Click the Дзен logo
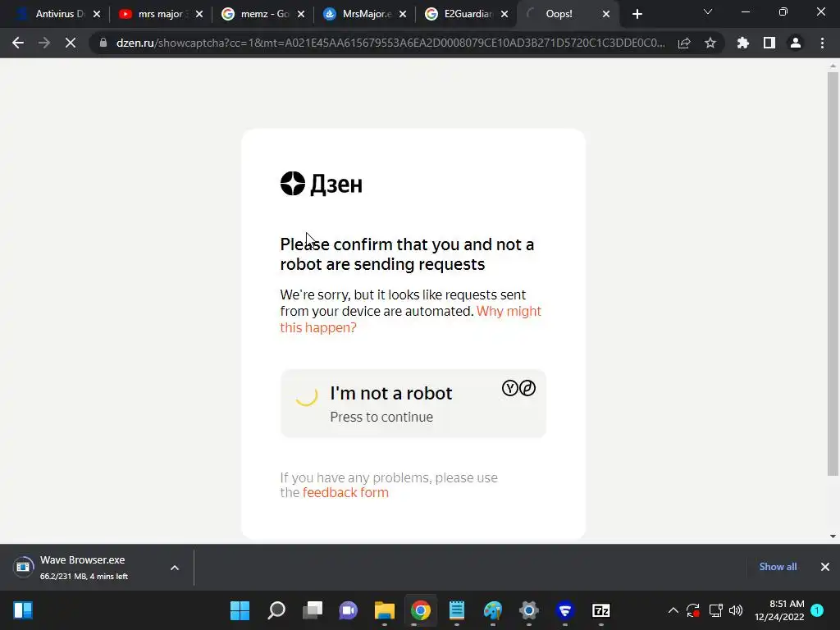Image resolution: width=840 pixels, height=630 pixels. coord(321,184)
